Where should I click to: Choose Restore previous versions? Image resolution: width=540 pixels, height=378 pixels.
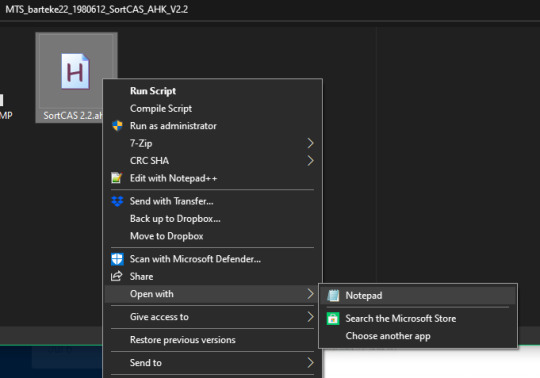tap(212, 340)
